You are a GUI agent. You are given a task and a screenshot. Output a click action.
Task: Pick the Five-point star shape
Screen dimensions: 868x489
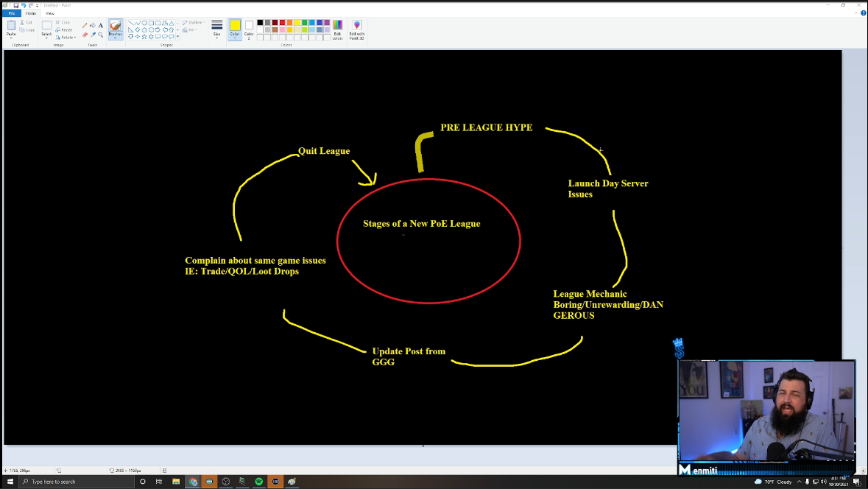tap(144, 37)
